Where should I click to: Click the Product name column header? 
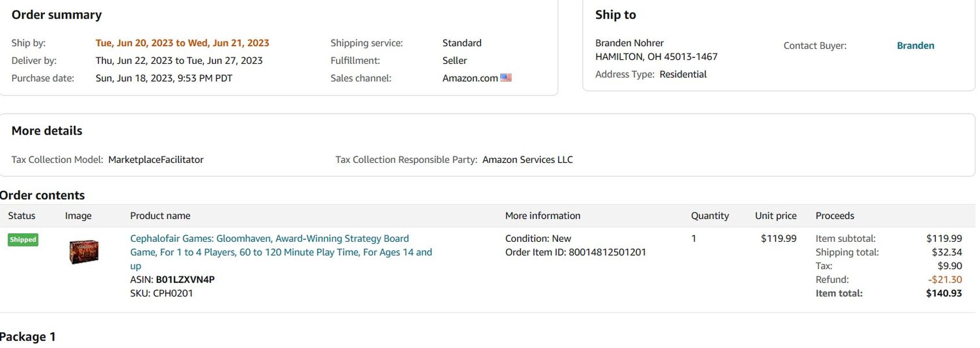click(160, 216)
